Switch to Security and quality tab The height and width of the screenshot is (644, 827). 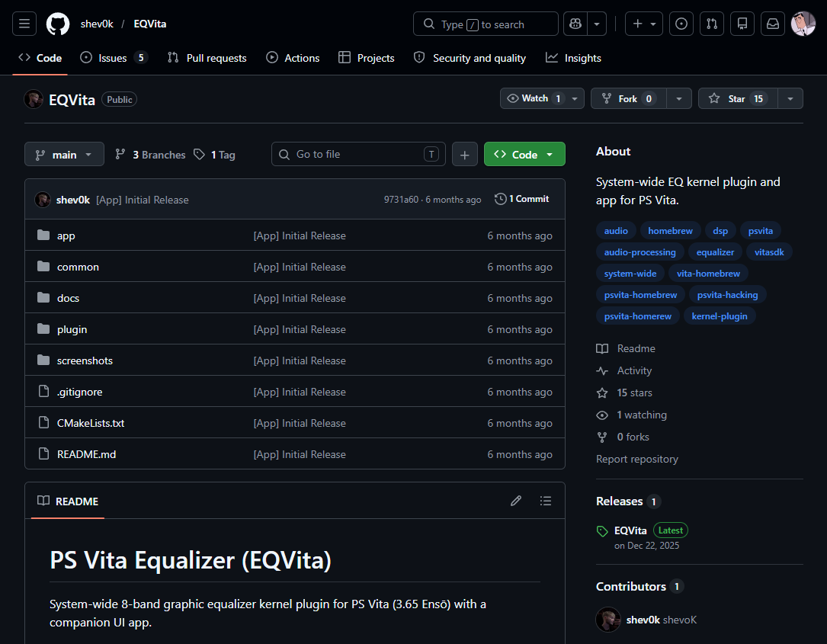[470, 58]
